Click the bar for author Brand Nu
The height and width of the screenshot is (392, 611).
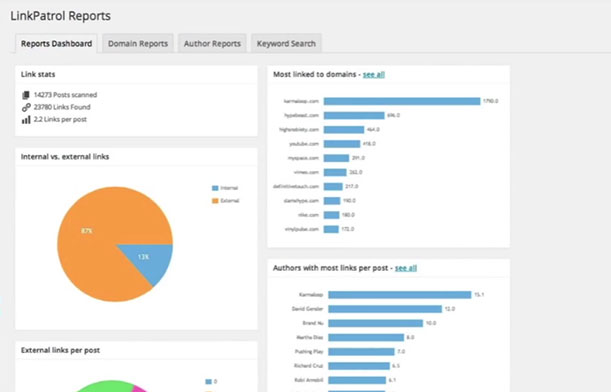click(x=375, y=323)
